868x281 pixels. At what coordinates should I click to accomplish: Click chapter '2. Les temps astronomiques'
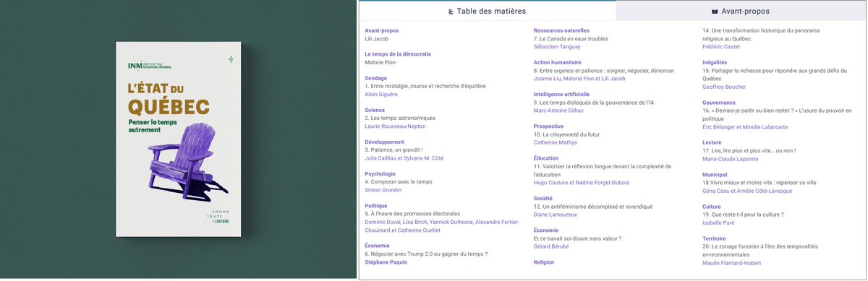coord(400,118)
